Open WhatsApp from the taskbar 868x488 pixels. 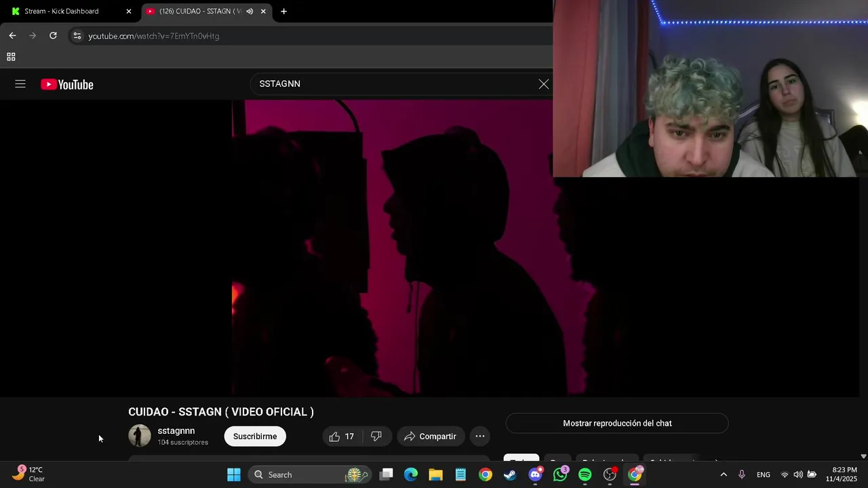[560, 474]
